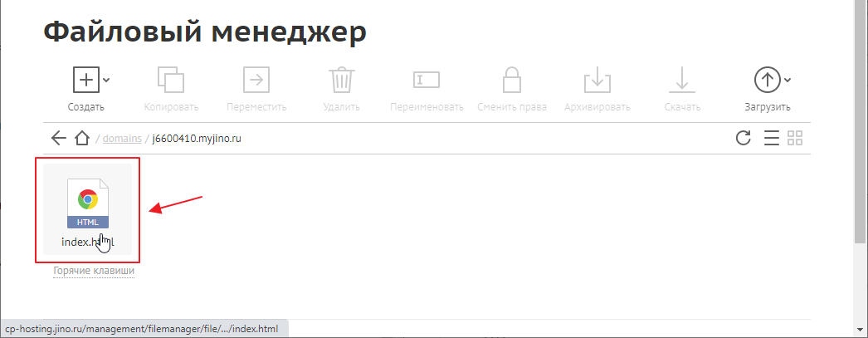Open Сменить права lock icon
868x338 pixels.
[x=512, y=80]
